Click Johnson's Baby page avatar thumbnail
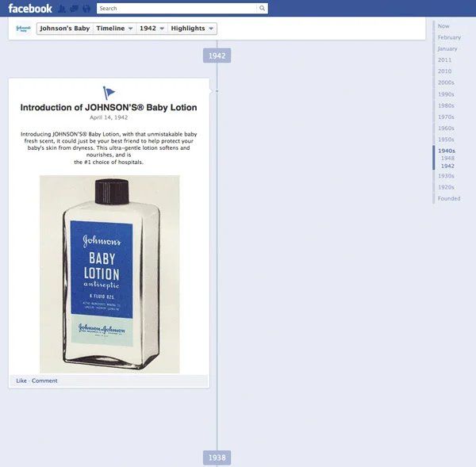The height and width of the screenshot is (467, 476). tap(23, 29)
